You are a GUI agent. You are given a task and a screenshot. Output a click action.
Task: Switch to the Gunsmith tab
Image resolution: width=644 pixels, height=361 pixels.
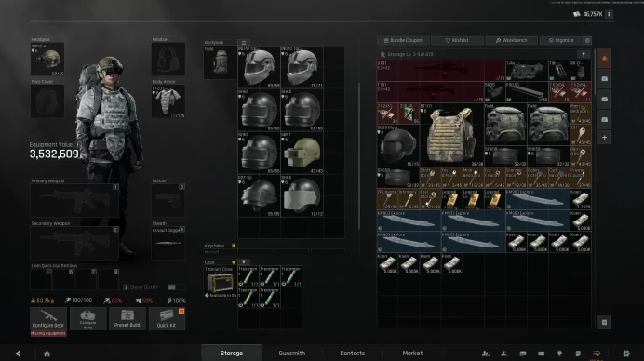pos(292,354)
